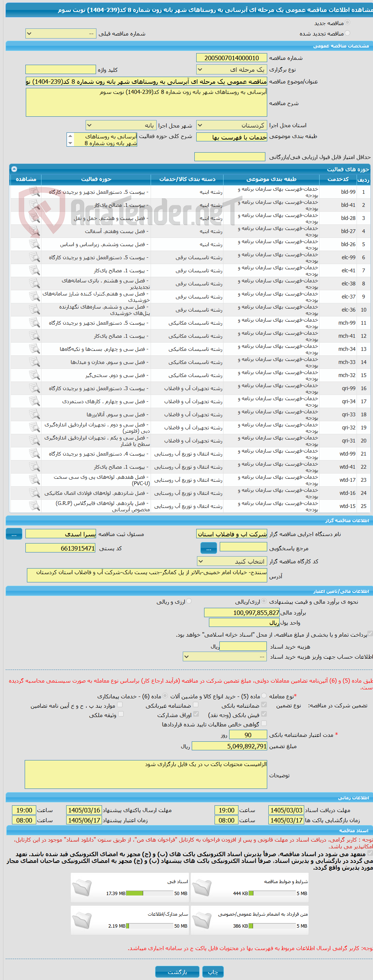Open view icon for row wtd-17
The width and height of the screenshot is (373, 980).
click(x=35, y=481)
